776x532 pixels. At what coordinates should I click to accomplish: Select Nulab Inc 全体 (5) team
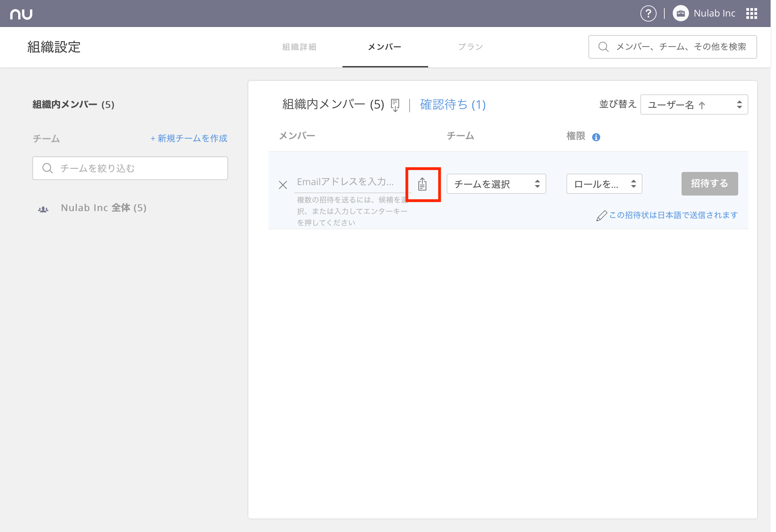coord(104,208)
